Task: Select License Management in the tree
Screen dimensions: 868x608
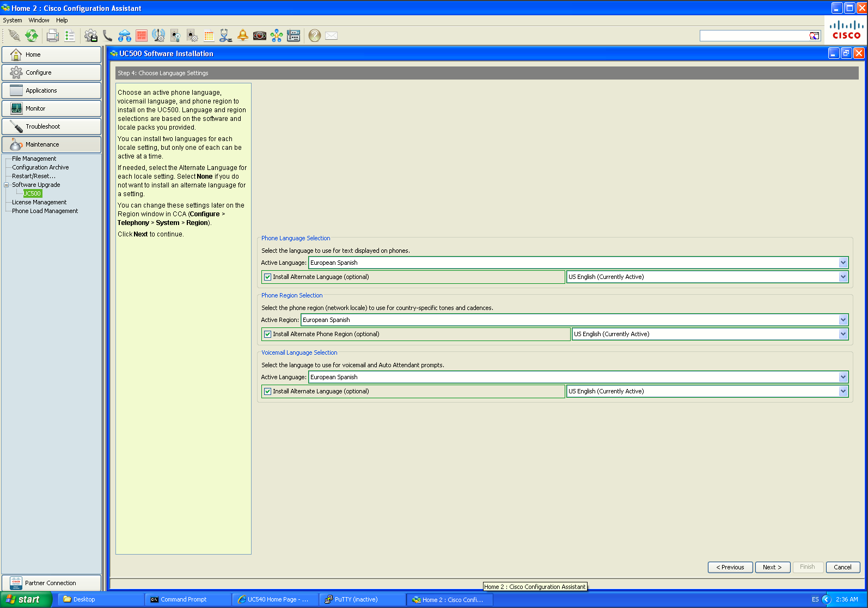Action: tap(39, 202)
